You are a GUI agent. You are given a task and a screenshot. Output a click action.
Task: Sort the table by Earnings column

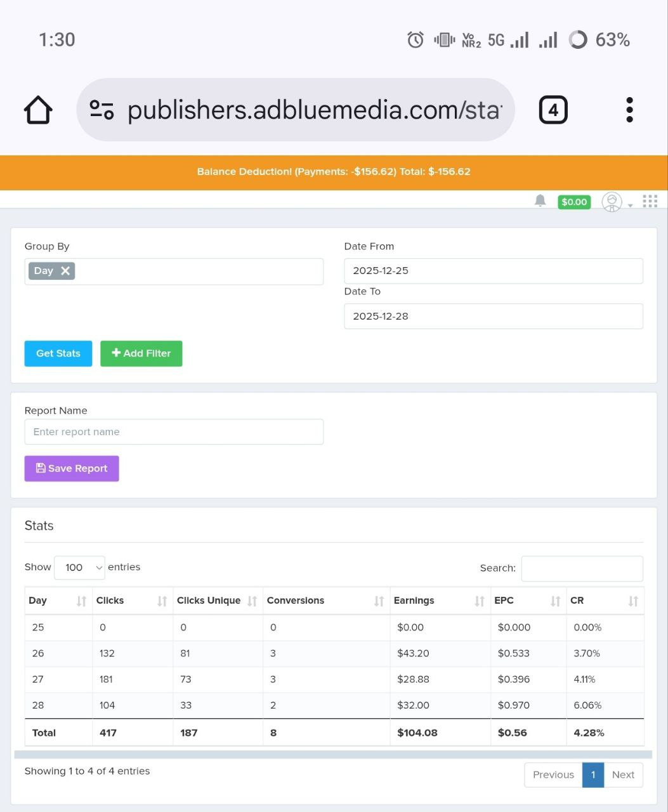pyautogui.click(x=439, y=601)
